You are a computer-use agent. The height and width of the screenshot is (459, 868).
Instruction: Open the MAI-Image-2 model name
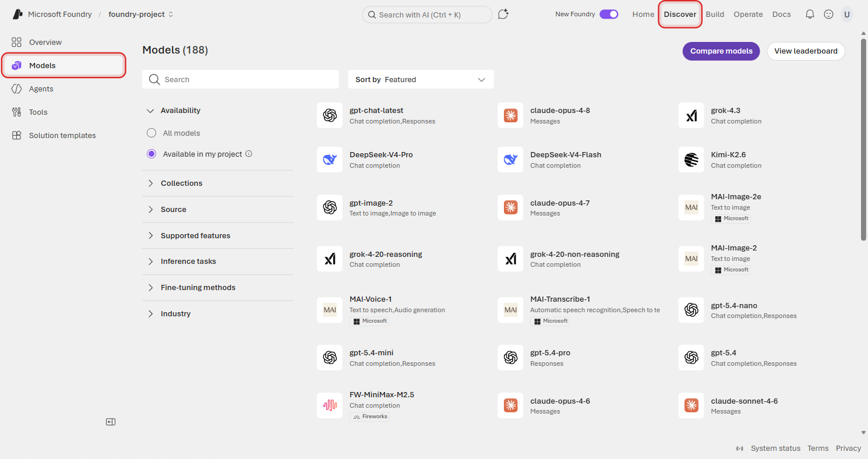(734, 248)
